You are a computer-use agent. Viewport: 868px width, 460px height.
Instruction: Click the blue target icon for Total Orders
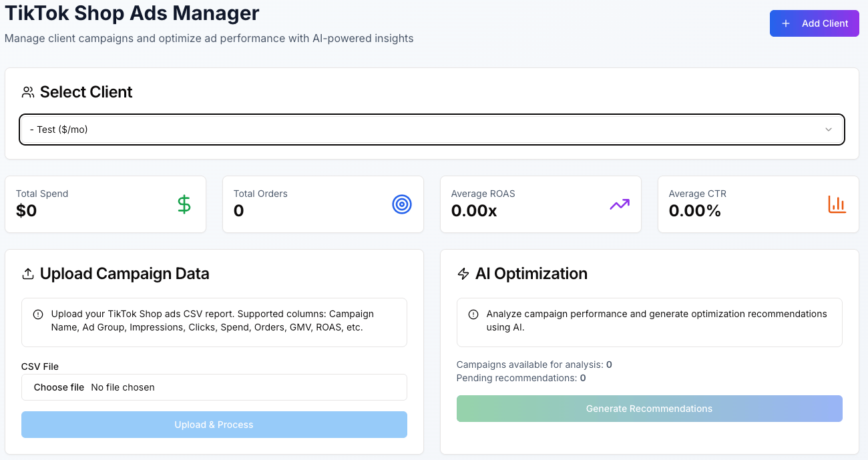click(402, 204)
